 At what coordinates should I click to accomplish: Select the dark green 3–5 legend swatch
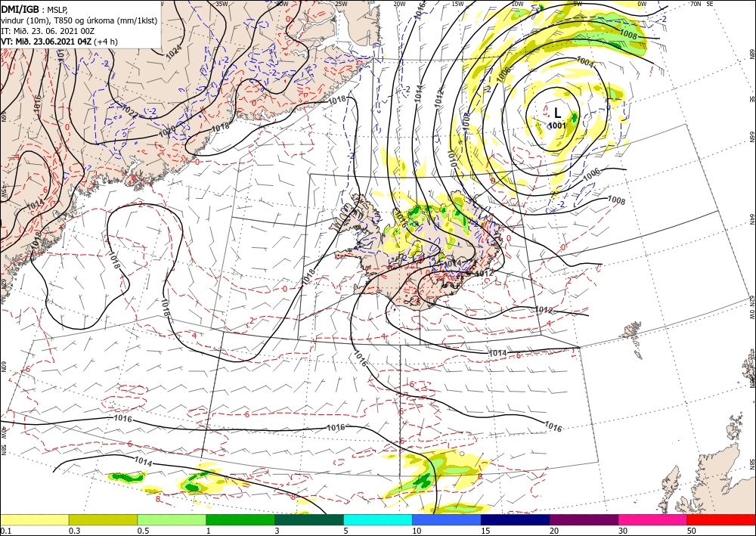click(x=309, y=519)
